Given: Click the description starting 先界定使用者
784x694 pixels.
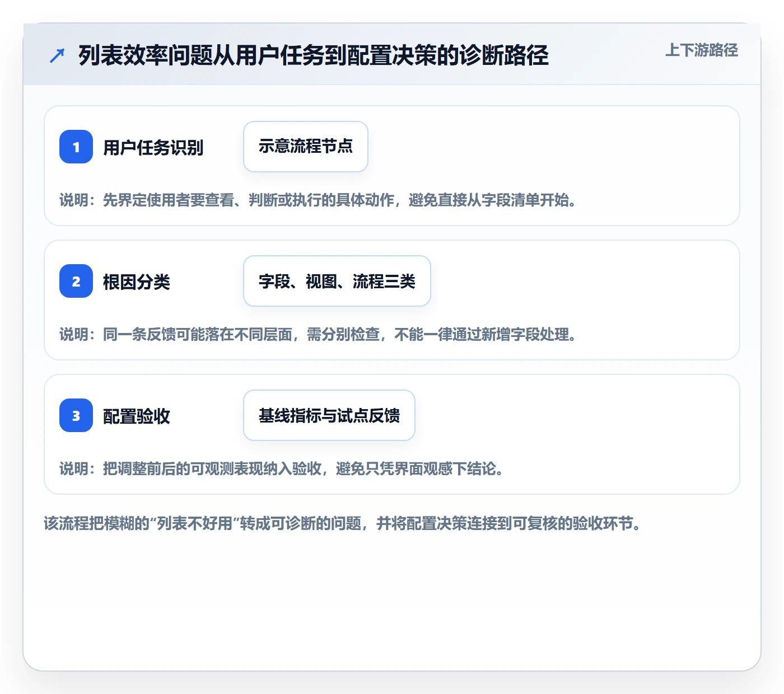Looking at the screenshot, I should pyautogui.click(x=319, y=200).
